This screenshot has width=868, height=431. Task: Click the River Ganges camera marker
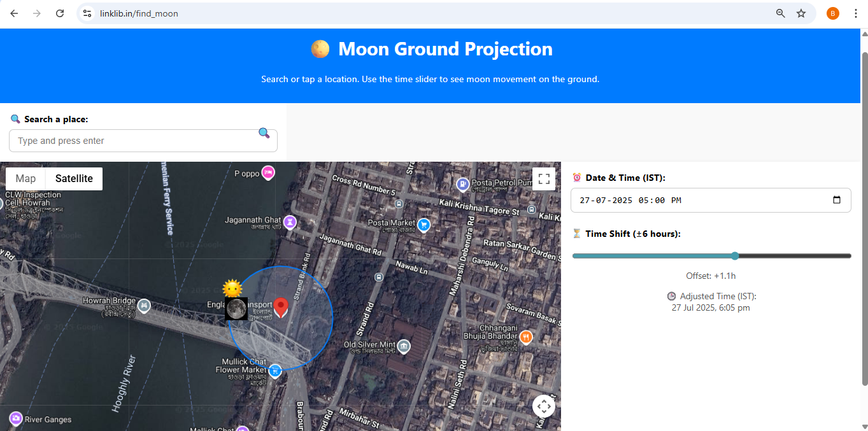click(15, 418)
